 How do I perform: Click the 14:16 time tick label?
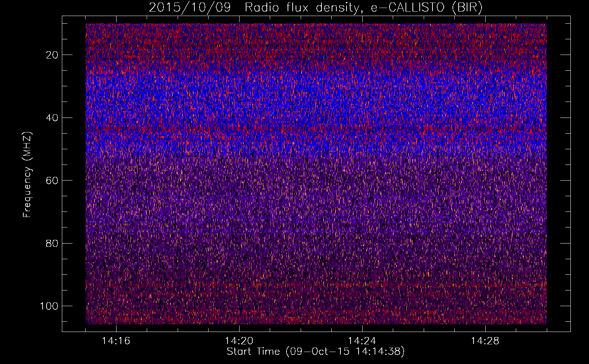click(x=116, y=341)
